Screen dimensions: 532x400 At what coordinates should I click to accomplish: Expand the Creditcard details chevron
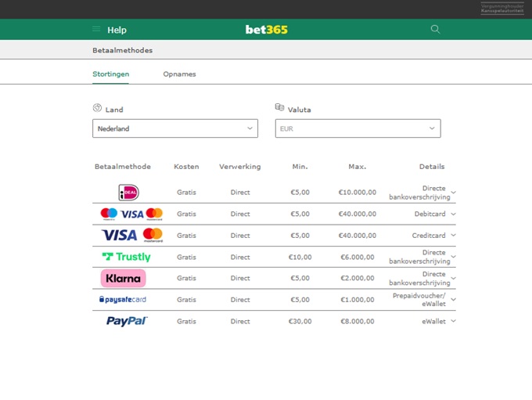click(x=454, y=236)
